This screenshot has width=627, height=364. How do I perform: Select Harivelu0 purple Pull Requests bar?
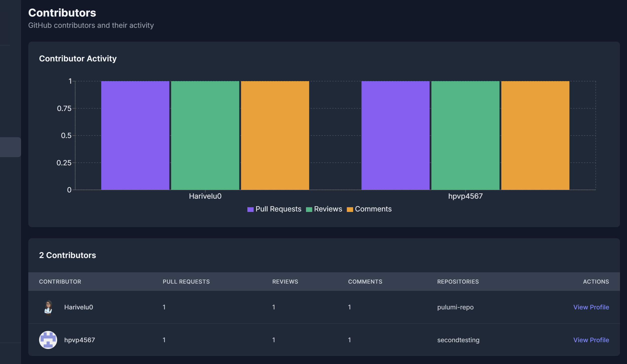click(135, 135)
